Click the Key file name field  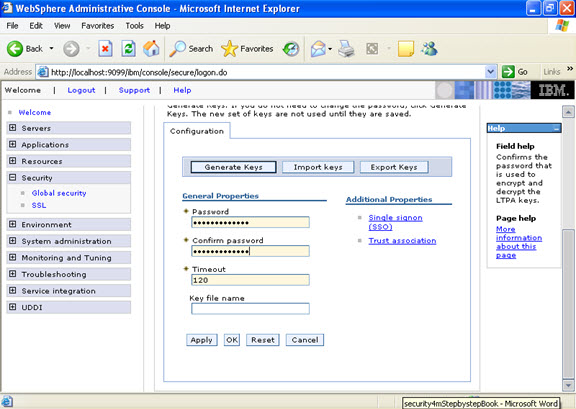pyautogui.click(x=250, y=309)
